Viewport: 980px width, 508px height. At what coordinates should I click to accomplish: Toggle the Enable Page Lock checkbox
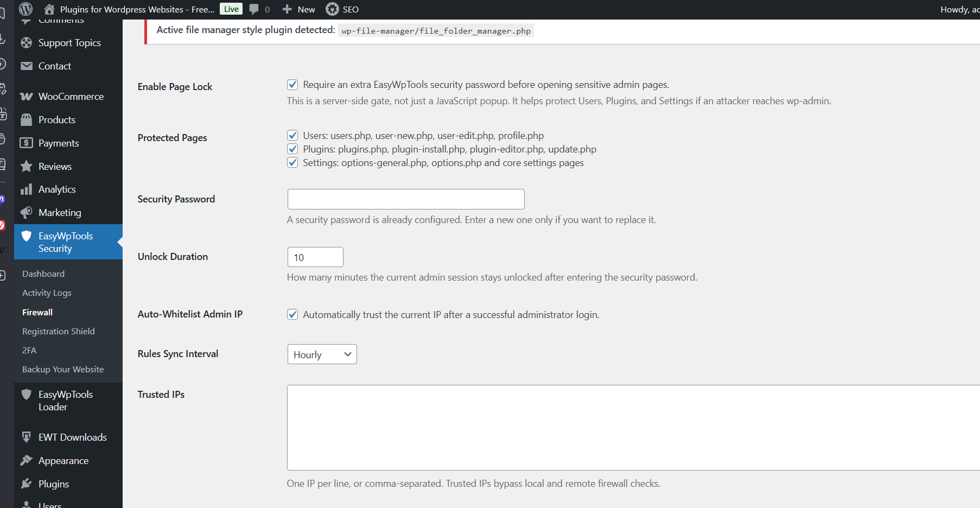point(292,85)
